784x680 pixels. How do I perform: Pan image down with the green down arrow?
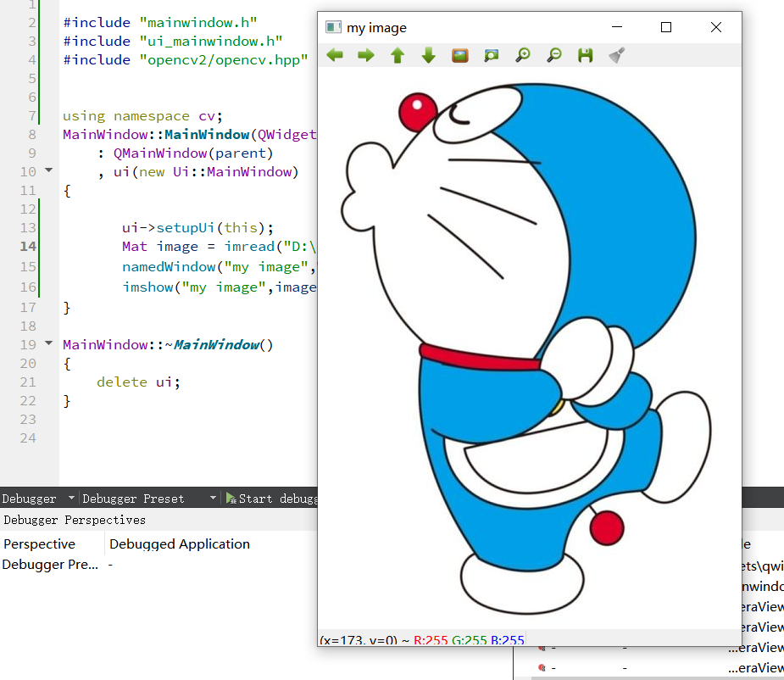click(429, 55)
